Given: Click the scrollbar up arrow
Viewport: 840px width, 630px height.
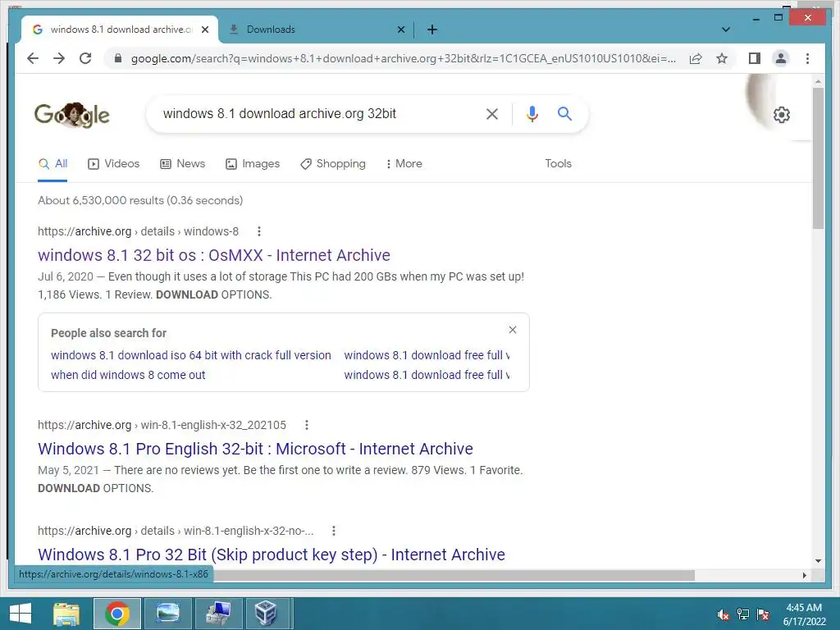Looking at the screenshot, I should (x=818, y=82).
